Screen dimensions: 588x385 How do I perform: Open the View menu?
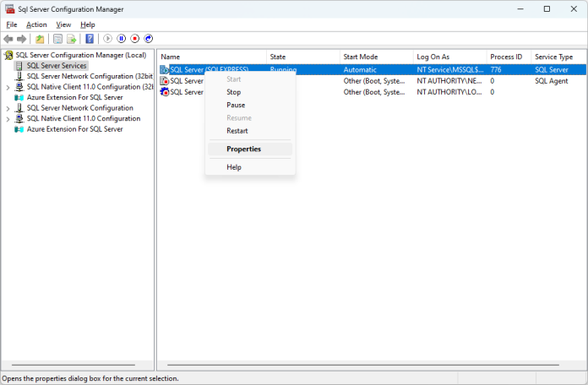coord(63,24)
